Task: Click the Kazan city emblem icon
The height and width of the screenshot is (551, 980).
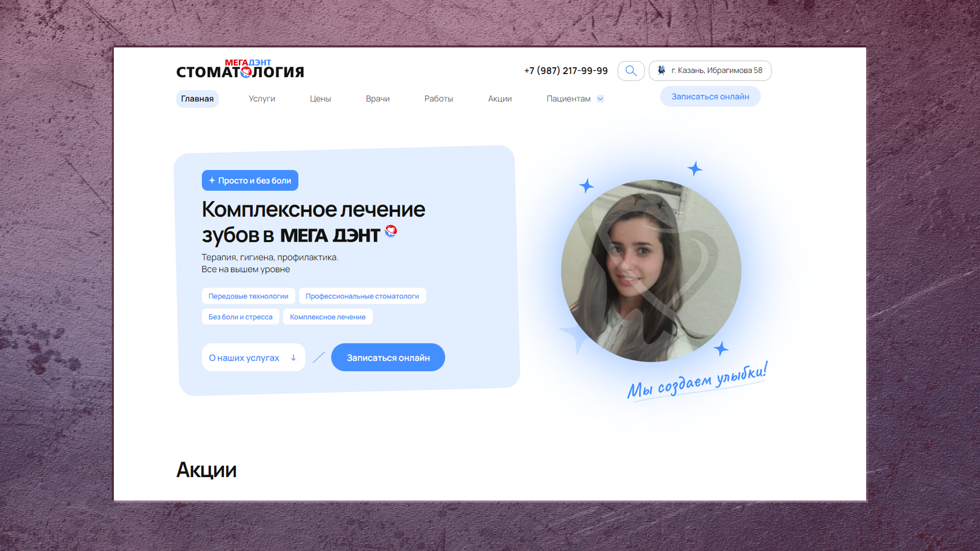Action: point(661,70)
